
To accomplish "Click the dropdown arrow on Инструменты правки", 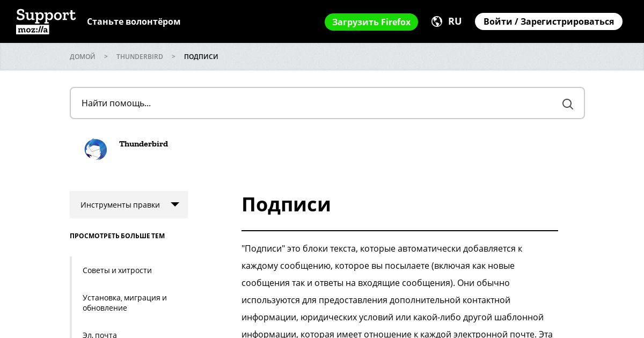I will pyautogui.click(x=175, y=204).
